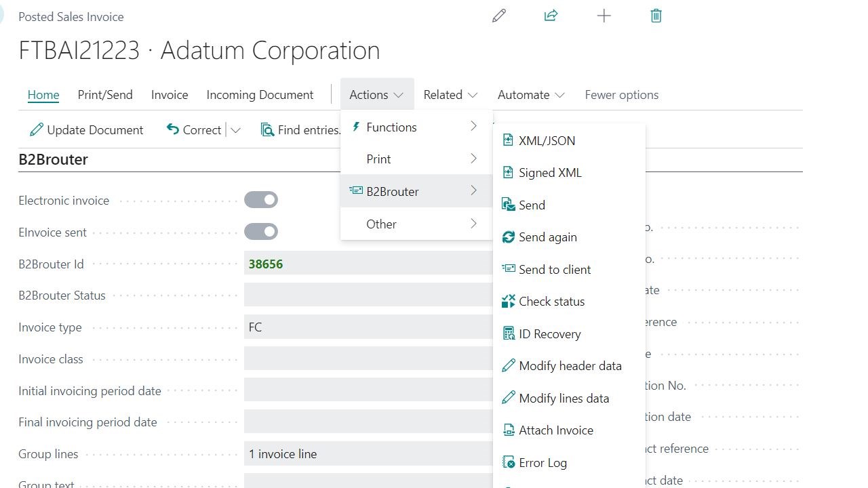Expand the Related dropdown menu
The height and width of the screenshot is (488, 868).
coord(450,95)
